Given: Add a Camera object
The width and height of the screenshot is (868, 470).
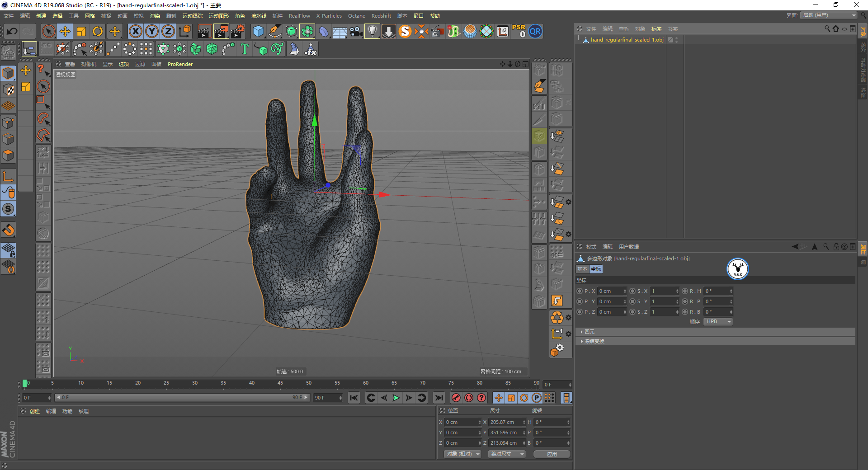Looking at the screenshot, I should (x=356, y=31).
